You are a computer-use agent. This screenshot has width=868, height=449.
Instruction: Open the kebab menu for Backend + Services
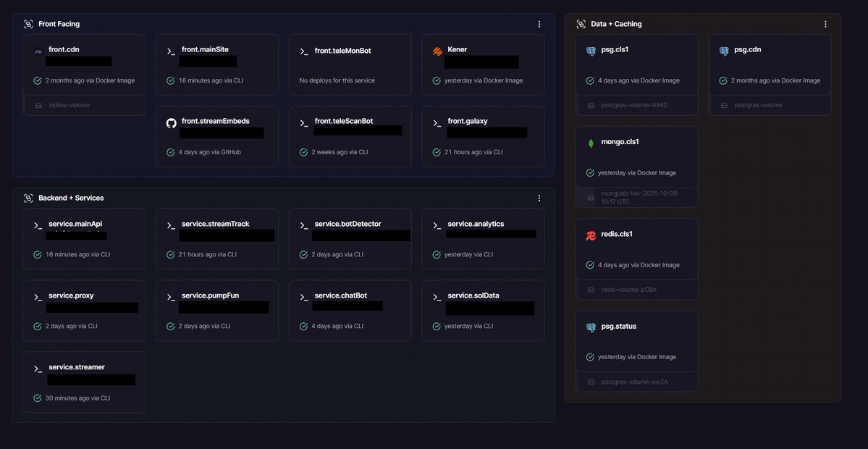[x=539, y=197]
